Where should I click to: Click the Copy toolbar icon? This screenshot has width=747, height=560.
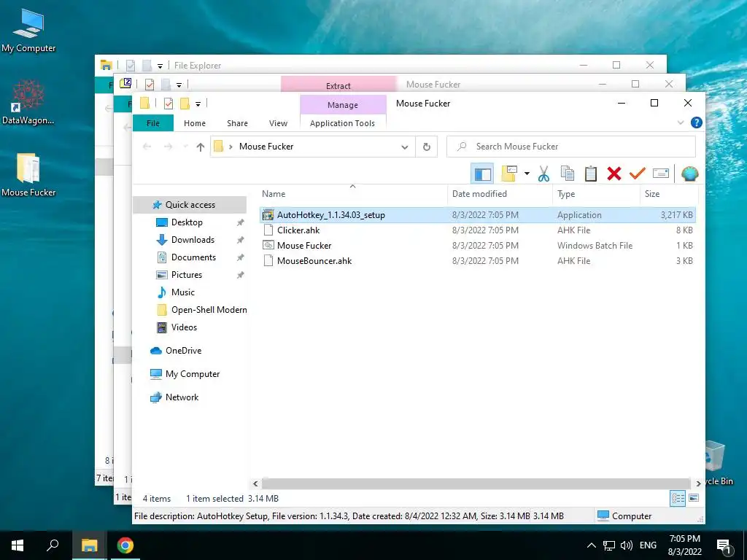click(x=567, y=174)
